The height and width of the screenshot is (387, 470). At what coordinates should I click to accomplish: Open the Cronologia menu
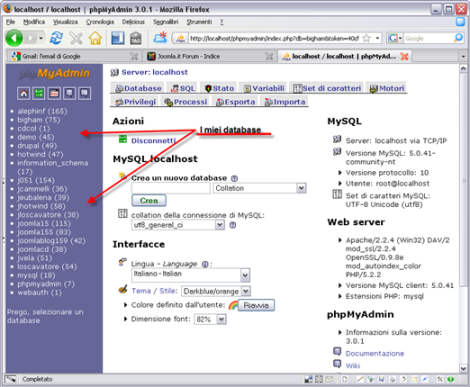[x=100, y=22]
